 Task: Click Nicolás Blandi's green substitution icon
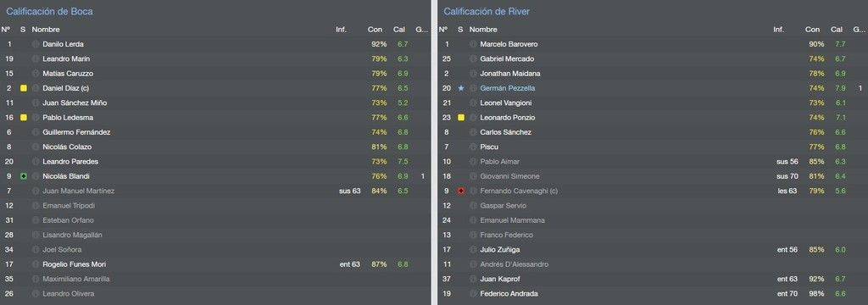(x=23, y=176)
